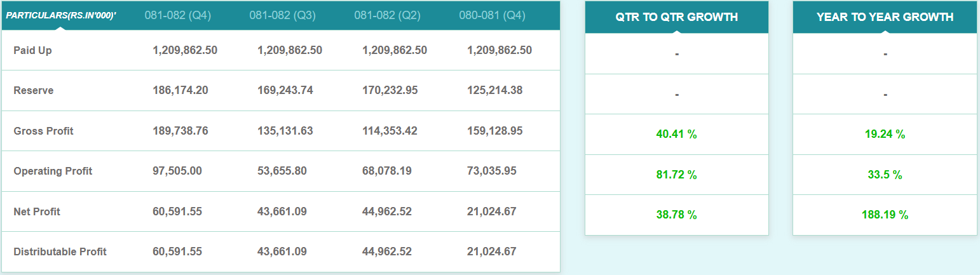The image size is (980, 275).
Task: Click the Distributable Profit row label
Action: tap(60, 252)
